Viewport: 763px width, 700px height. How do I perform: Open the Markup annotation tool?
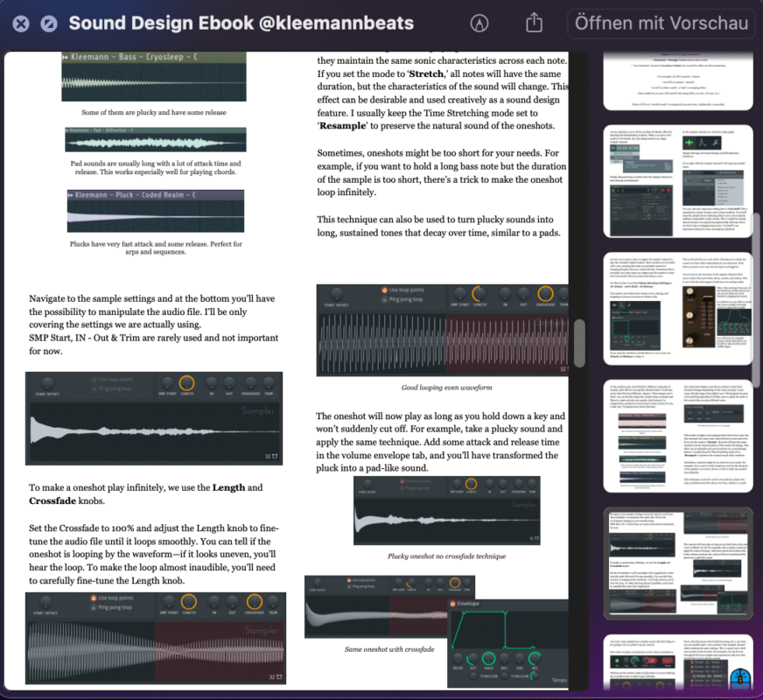[x=480, y=24]
